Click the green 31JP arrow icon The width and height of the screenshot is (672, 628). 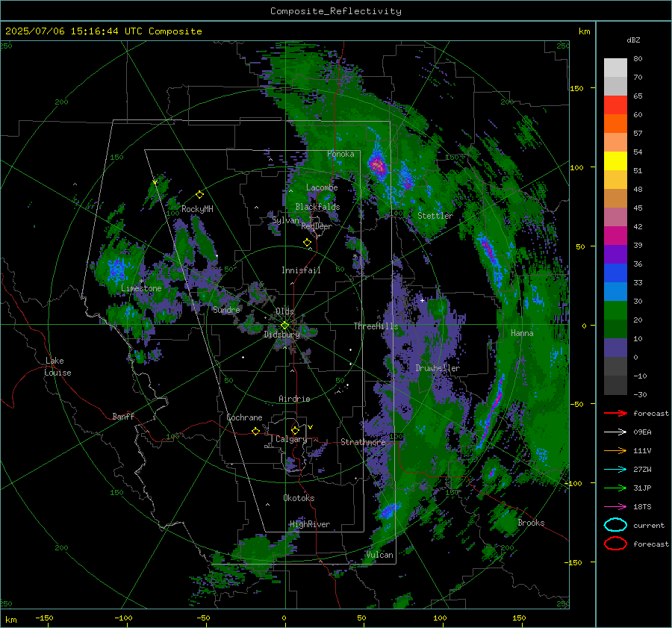point(615,488)
